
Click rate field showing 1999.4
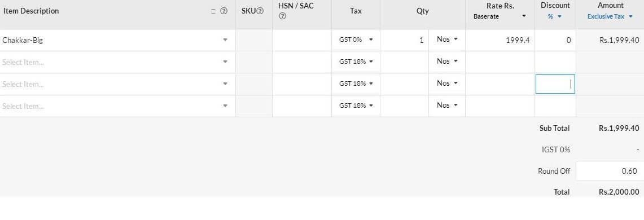pos(500,40)
